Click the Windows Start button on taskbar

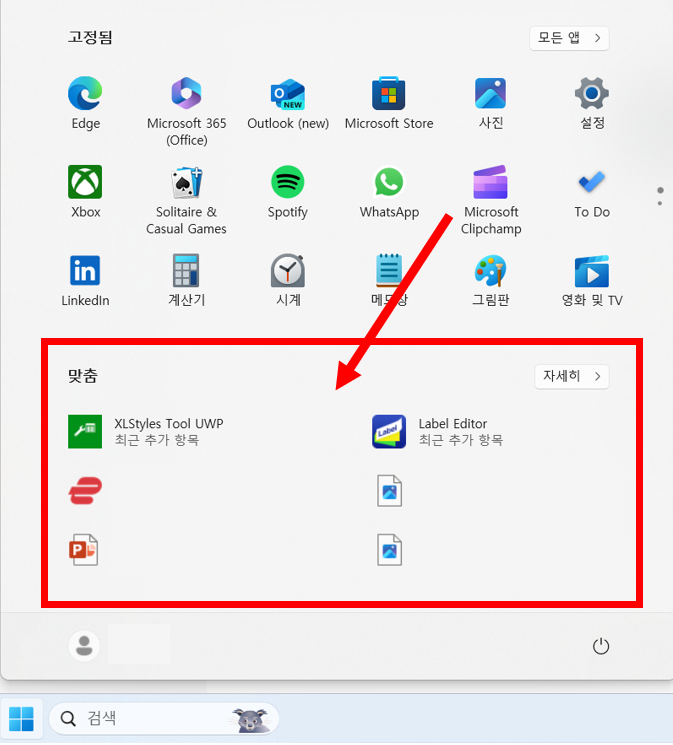[21, 719]
